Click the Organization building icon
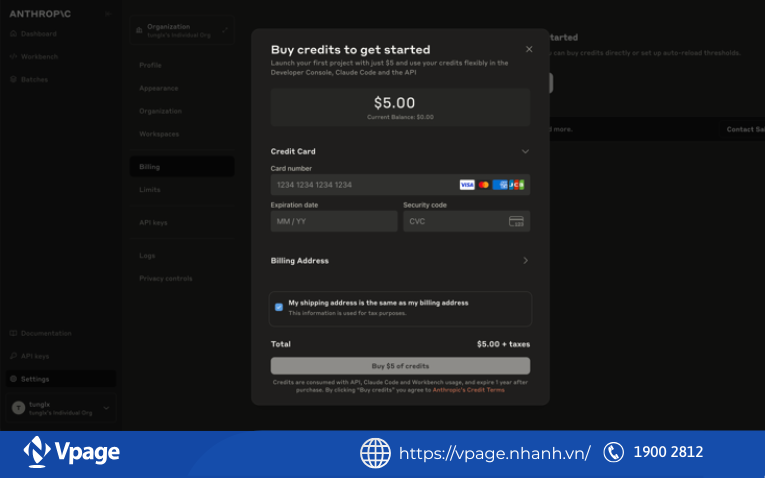This screenshot has width=765, height=478. tap(139, 30)
